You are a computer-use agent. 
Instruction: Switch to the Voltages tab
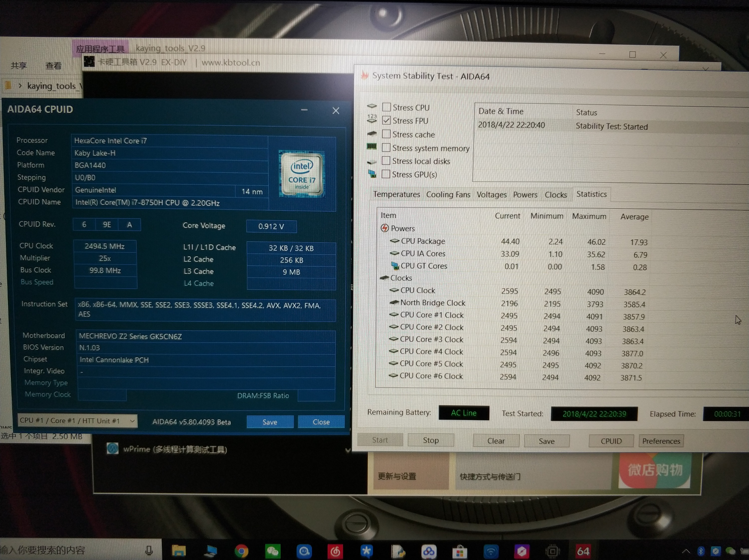tap(491, 195)
